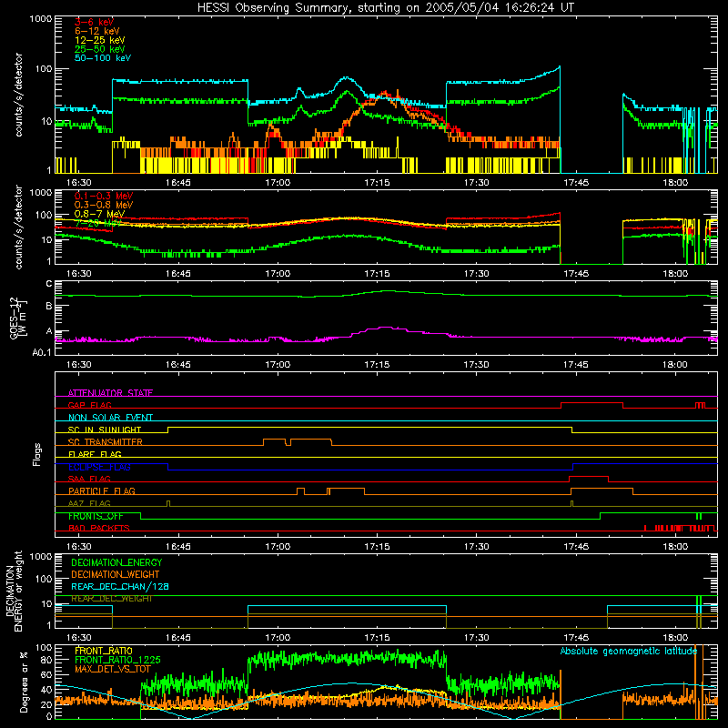Click the REAR_DEC_WEIGHT legend label
This screenshot has height=728, width=728.
[112, 599]
